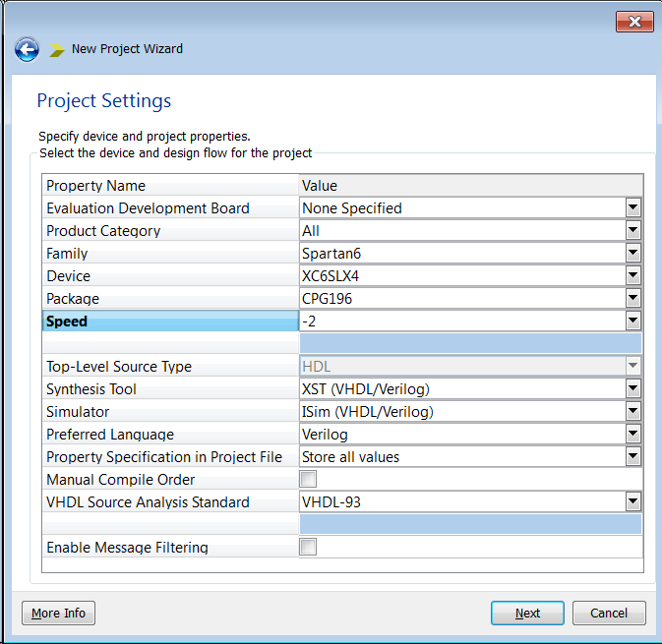The width and height of the screenshot is (662, 644).
Task: Expand the Device dropdown showing XC6SLX4
Action: click(632, 276)
